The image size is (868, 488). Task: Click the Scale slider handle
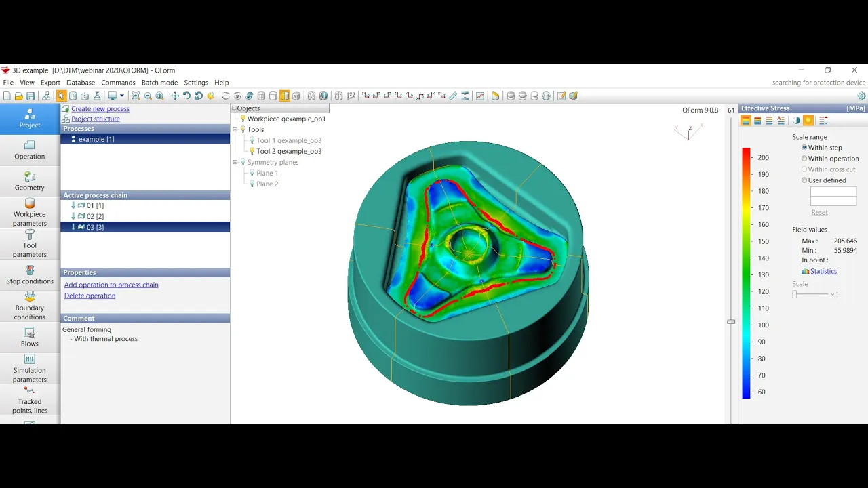coord(795,294)
